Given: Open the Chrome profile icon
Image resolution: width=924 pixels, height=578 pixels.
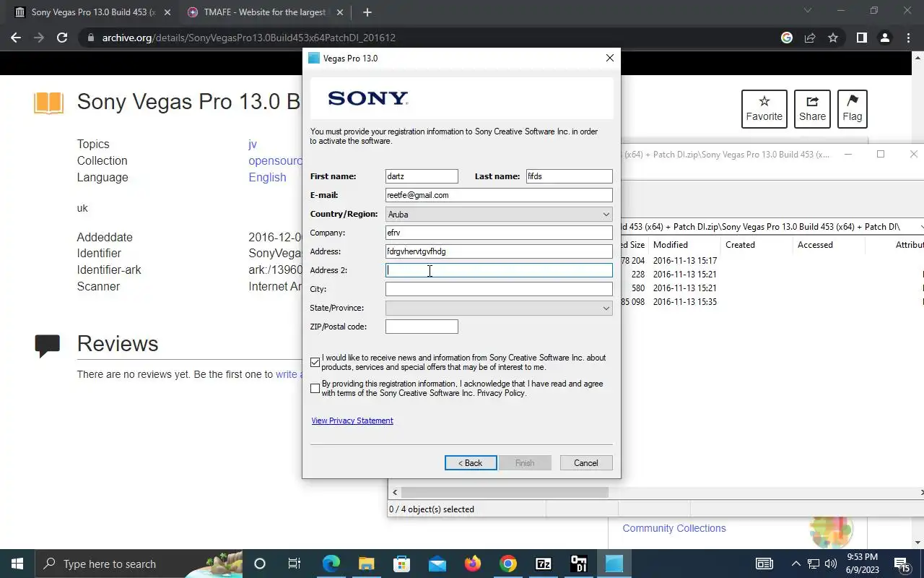Looking at the screenshot, I should pyautogui.click(x=885, y=38).
